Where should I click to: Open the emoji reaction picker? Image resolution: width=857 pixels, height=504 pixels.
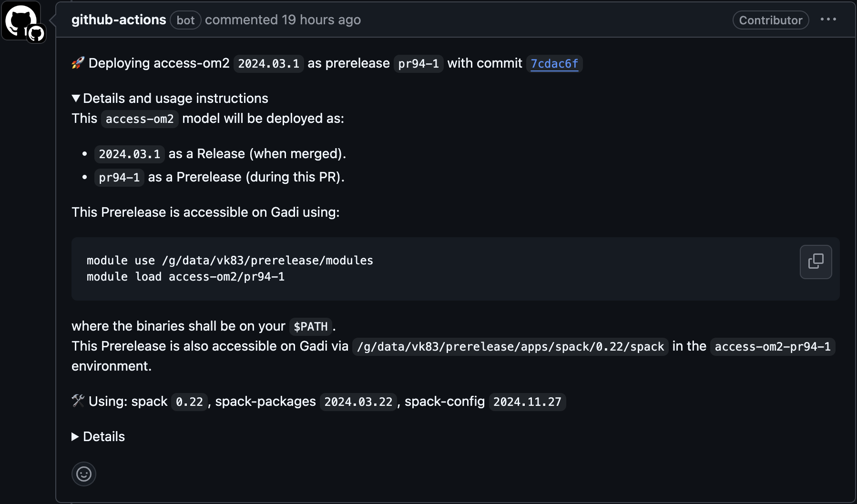83,474
